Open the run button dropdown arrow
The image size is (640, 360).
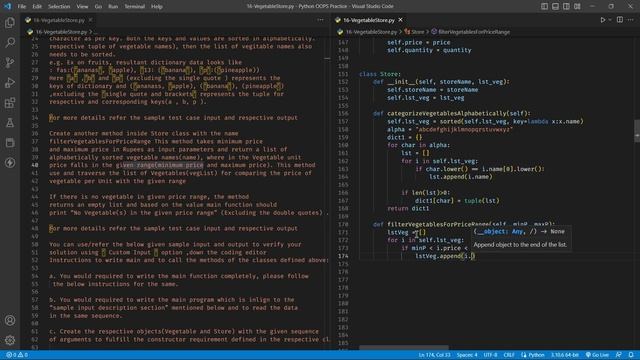point(610,20)
